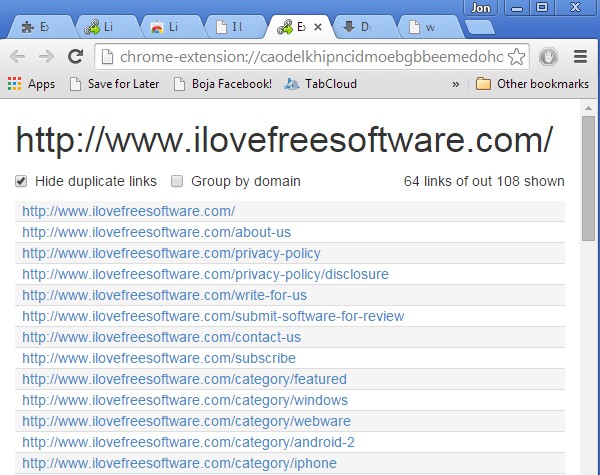Switch to the tab labeled w
This screenshot has width=600, height=475.
point(429,27)
